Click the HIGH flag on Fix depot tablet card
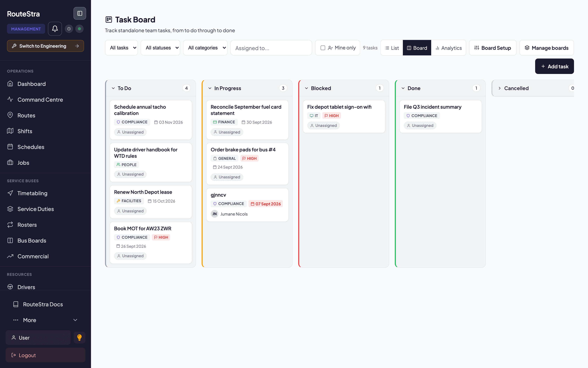 tap(331, 116)
